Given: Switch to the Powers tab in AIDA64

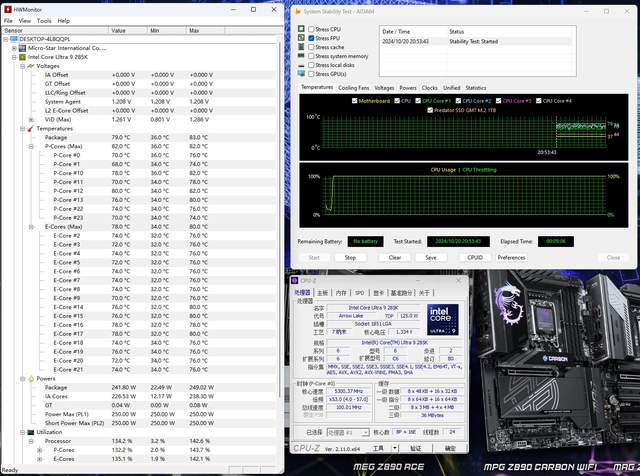Looking at the screenshot, I should point(408,88).
